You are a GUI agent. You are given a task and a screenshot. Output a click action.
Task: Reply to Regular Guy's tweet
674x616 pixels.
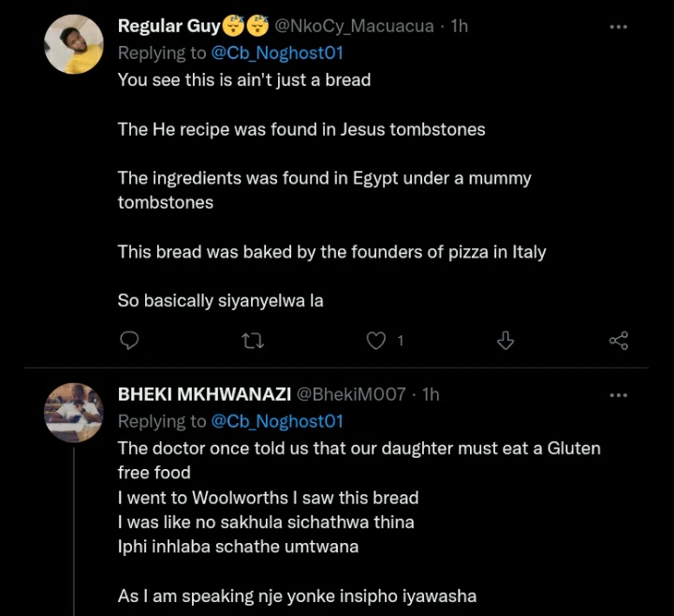pyautogui.click(x=130, y=341)
